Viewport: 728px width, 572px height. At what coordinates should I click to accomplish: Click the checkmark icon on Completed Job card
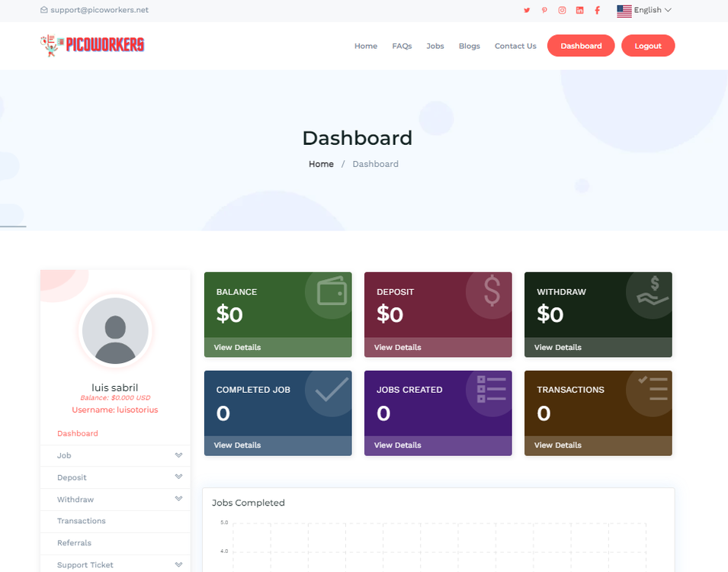[332, 390]
